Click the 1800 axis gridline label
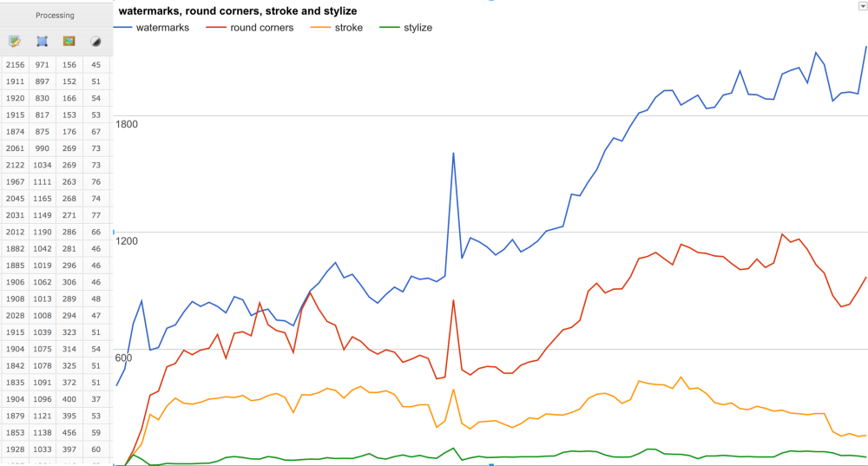Viewport: 868px width, 466px height. click(127, 124)
